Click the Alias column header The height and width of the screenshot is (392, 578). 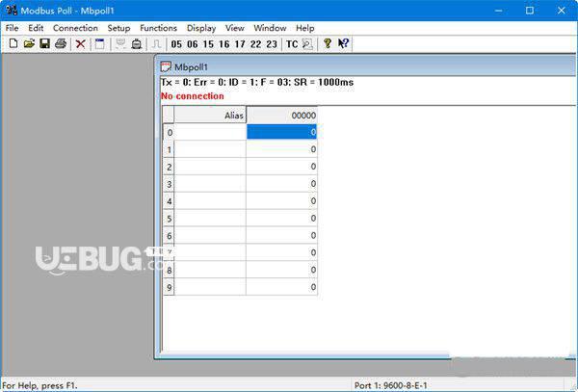(x=210, y=116)
